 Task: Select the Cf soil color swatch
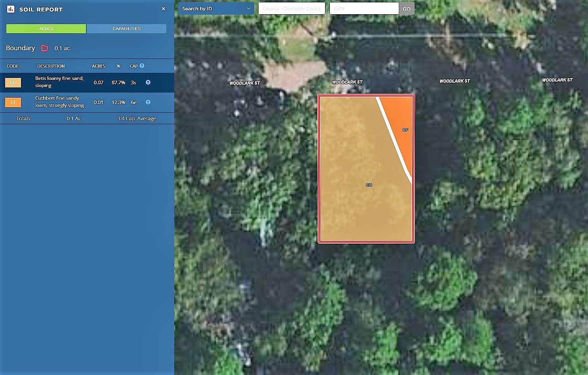click(13, 102)
